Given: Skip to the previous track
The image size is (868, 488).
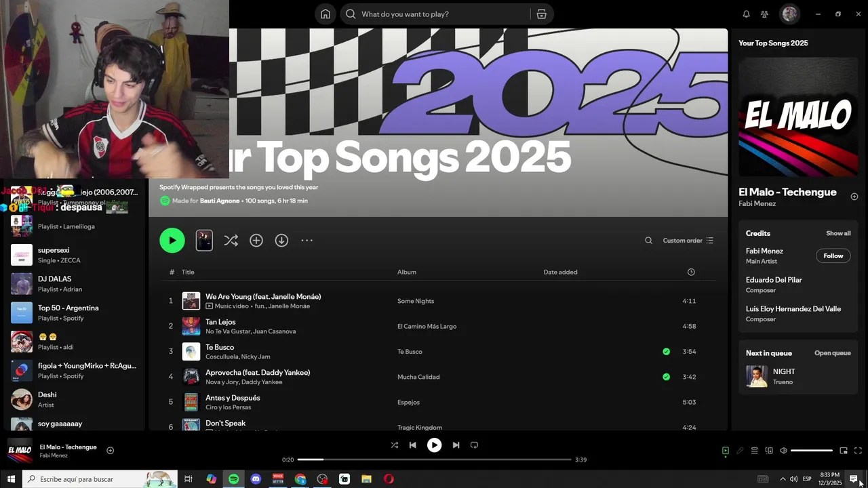Looking at the screenshot, I should [412, 445].
